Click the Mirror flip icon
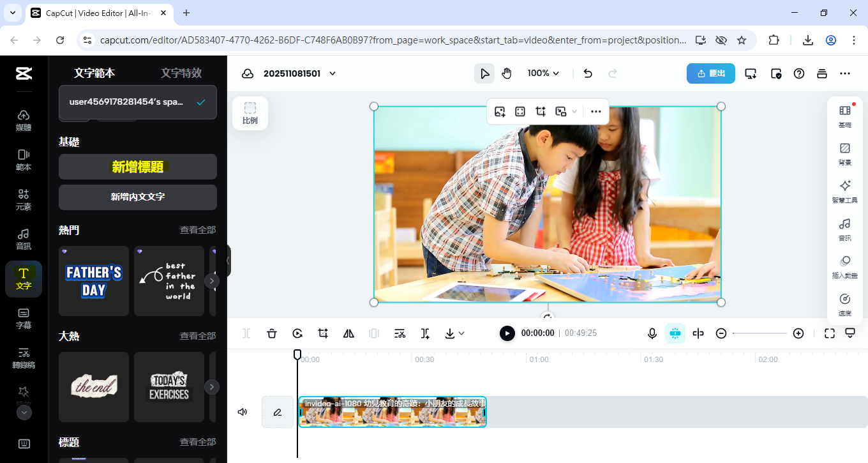 (348, 333)
